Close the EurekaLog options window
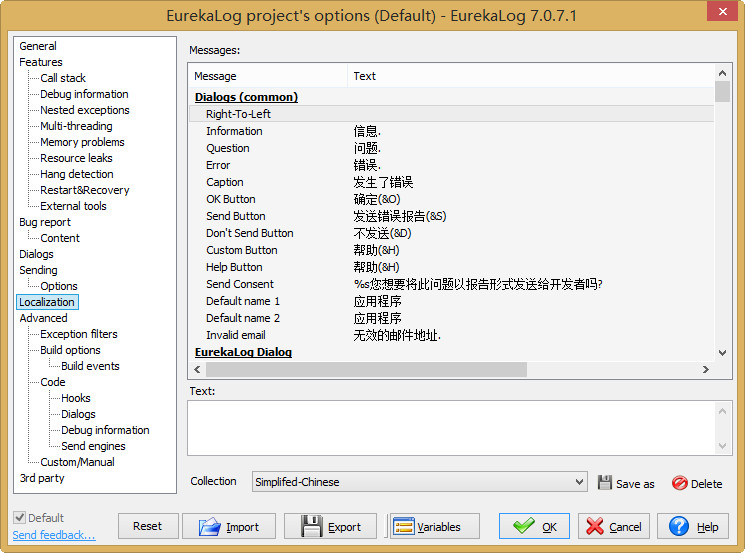Image resolution: width=745 pixels, height=553 pixels. (722, 11)
